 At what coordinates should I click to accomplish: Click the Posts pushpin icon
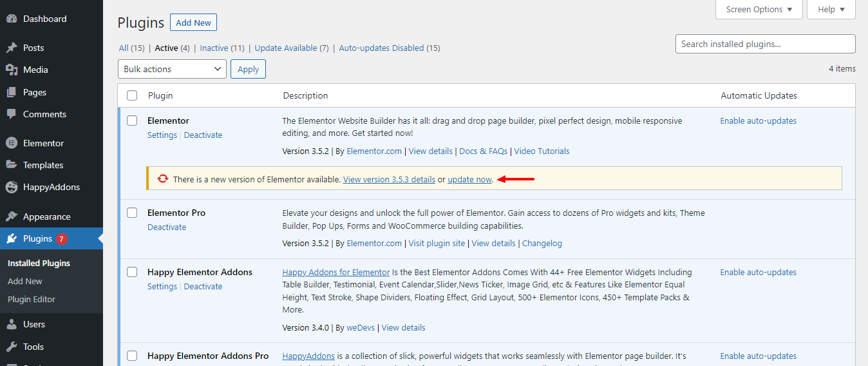pyautogui.click(x=12, y=48)
